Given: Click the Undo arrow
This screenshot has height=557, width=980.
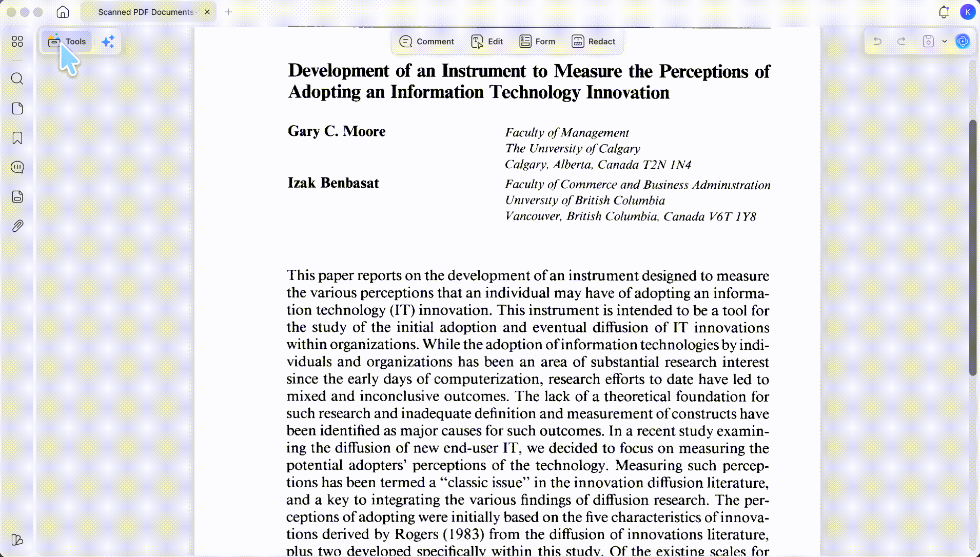Looking at the screenshot, I should pyautogui.click(x=877, y=42).
